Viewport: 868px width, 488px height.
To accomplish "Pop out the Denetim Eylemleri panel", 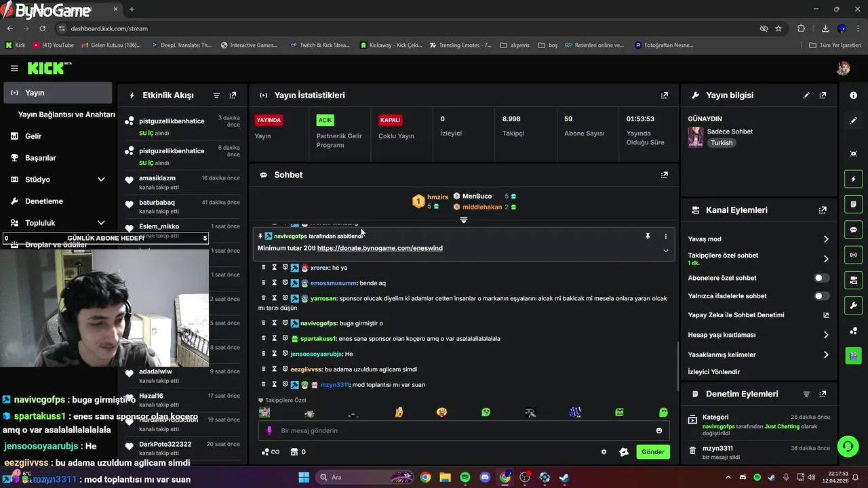I will (x=823, y=394).
